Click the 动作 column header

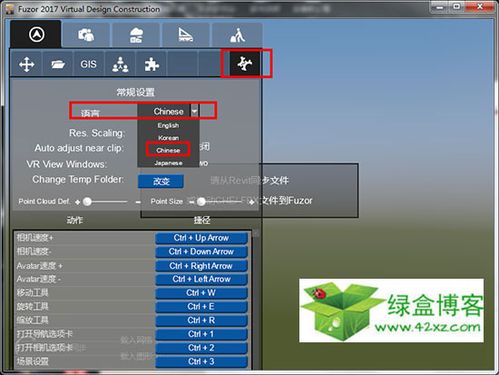click(x=75, y=220)
